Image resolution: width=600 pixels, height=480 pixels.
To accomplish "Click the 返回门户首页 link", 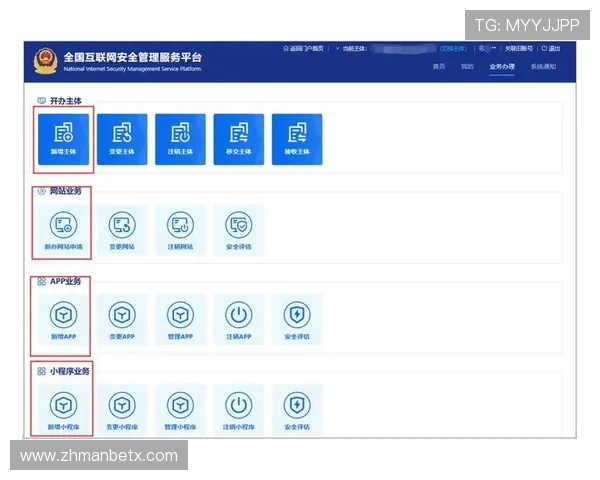I will tap(303, 49).
